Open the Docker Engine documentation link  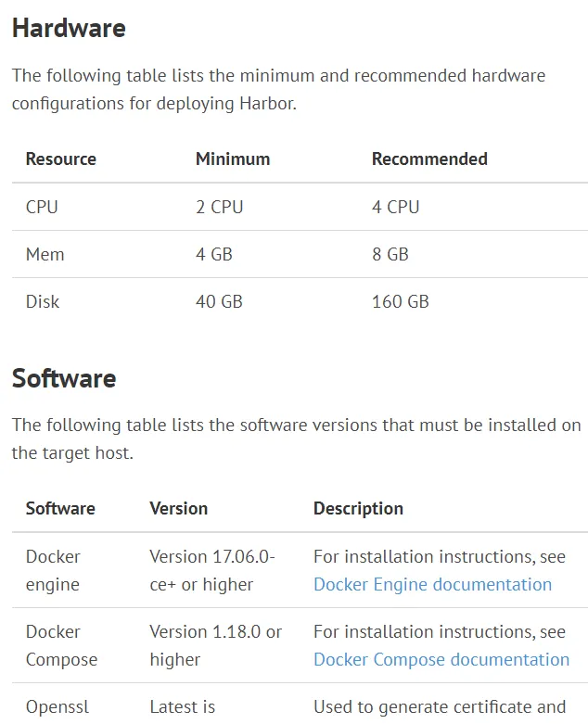[x=432, y=585]
